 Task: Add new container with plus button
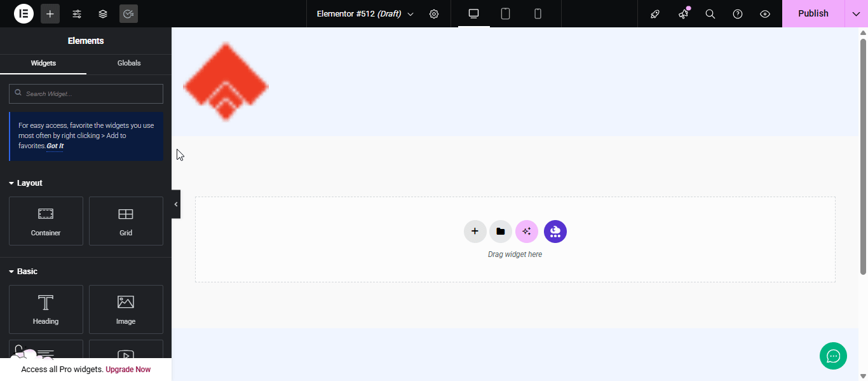(475, 232)
